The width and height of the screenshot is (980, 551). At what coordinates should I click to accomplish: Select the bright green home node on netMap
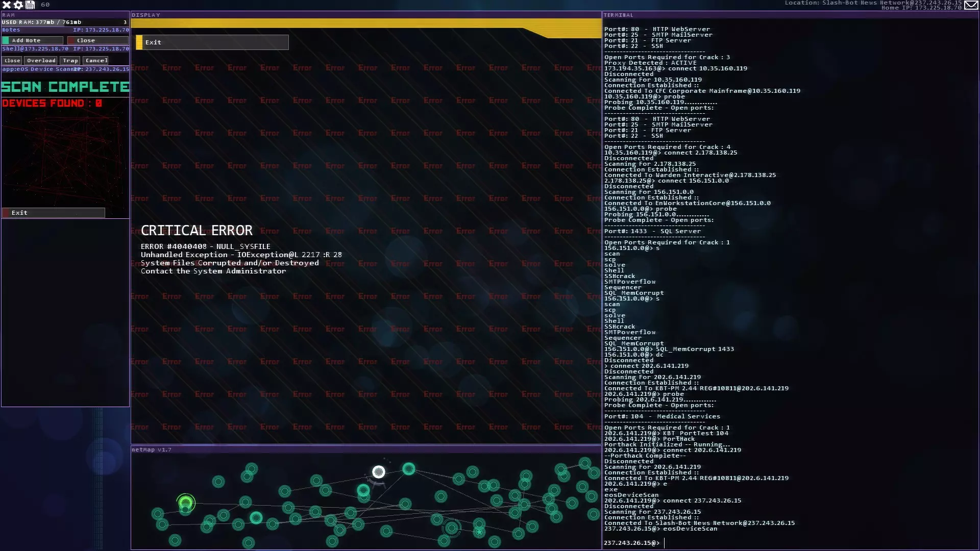(x=186, y=504)
